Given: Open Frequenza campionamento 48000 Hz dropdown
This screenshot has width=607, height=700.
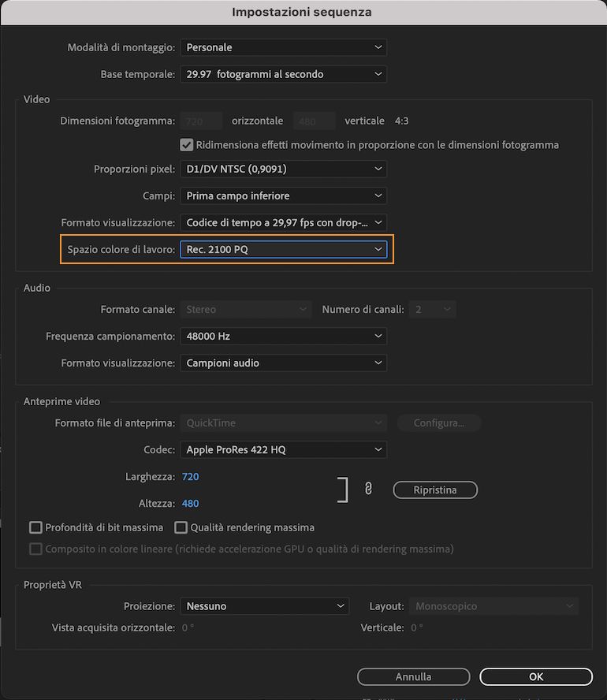Looking at the screenshot, I should coord(283,336).
